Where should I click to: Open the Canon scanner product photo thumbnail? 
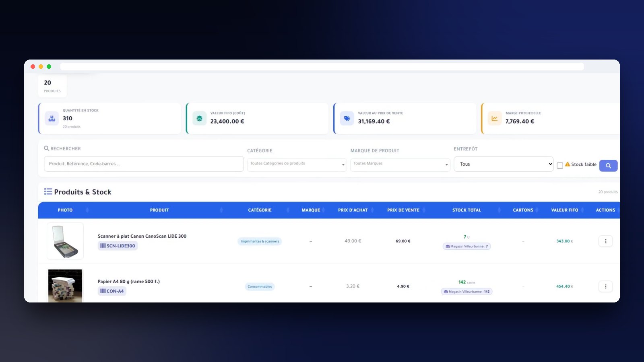pyautogui.click(x=65, y=241)
